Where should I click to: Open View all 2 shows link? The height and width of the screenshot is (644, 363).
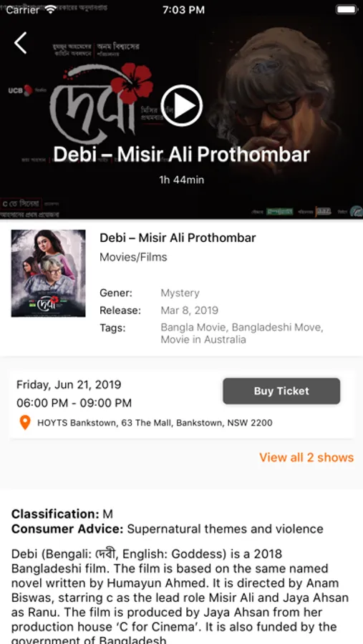(x=306, y=457)
